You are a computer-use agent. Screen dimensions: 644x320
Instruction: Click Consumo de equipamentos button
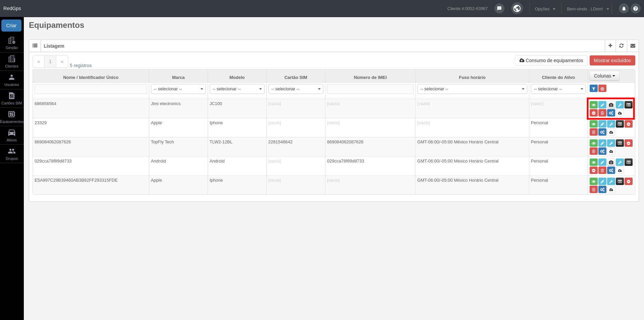[551, 60]
